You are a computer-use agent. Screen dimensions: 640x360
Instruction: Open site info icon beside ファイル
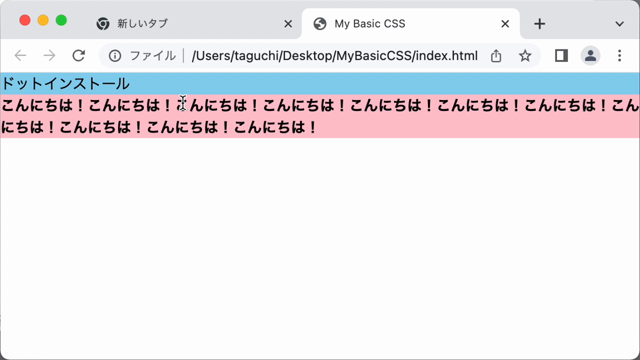[x=115, y=56]
